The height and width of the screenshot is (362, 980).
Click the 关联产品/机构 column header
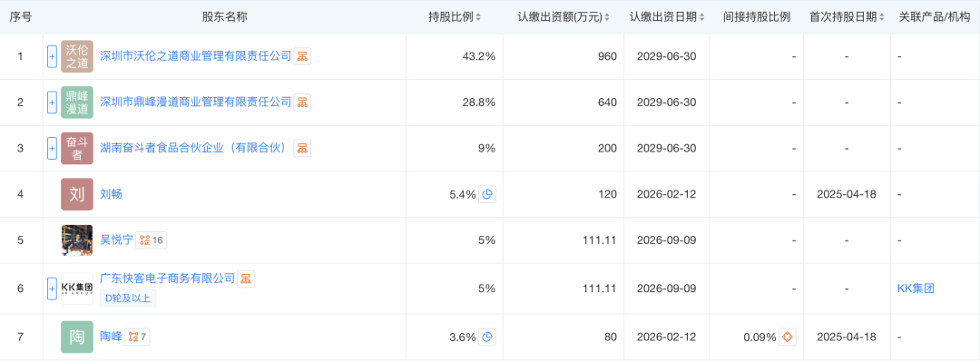935,17
